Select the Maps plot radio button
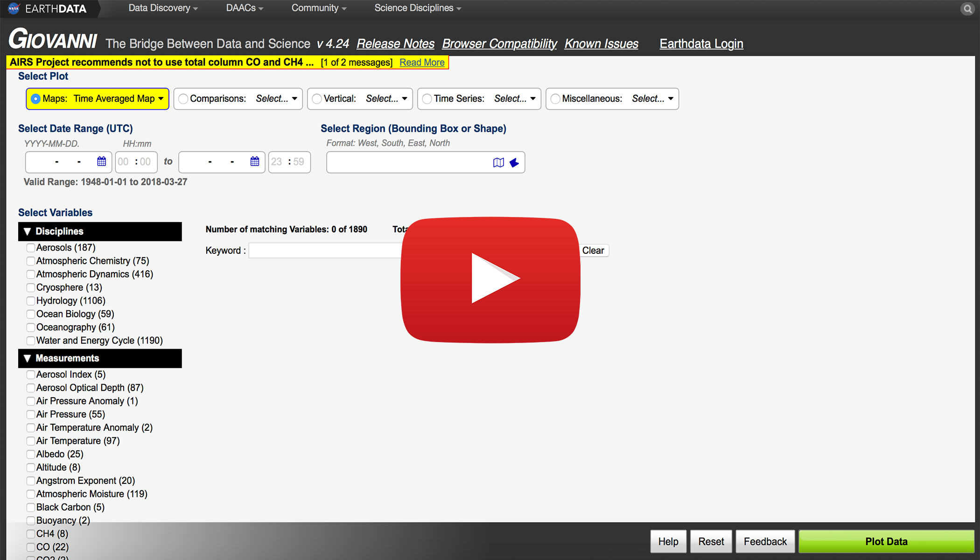Screen dimensions: 980x560 pyautogui.click(x=35, y=99)
